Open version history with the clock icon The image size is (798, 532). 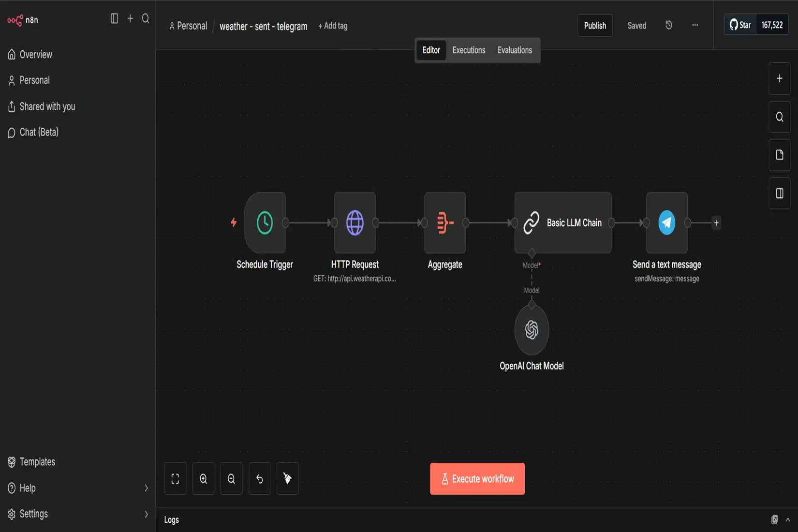668,25
